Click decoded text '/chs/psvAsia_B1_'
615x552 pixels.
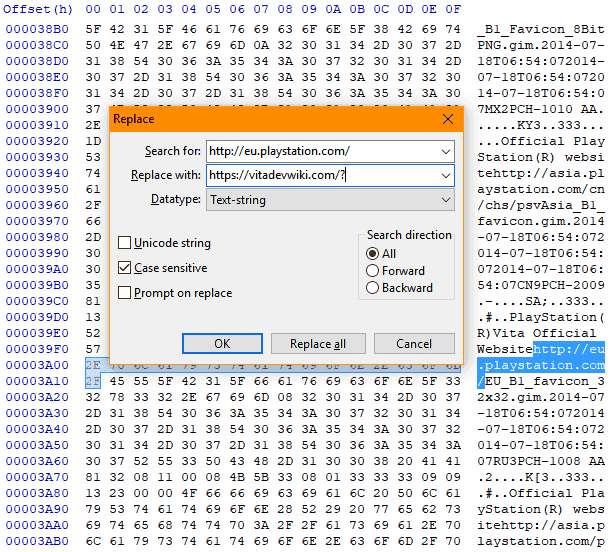(541, 205)
